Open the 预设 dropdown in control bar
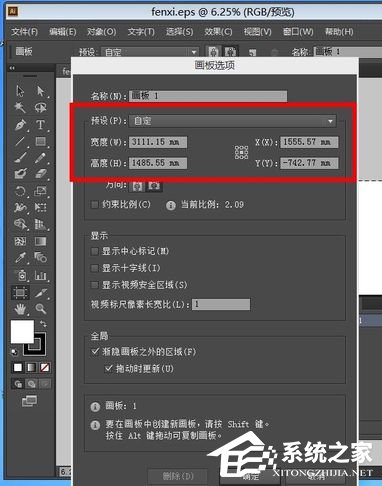The image size is (382, 486). (x=150, y=52)
